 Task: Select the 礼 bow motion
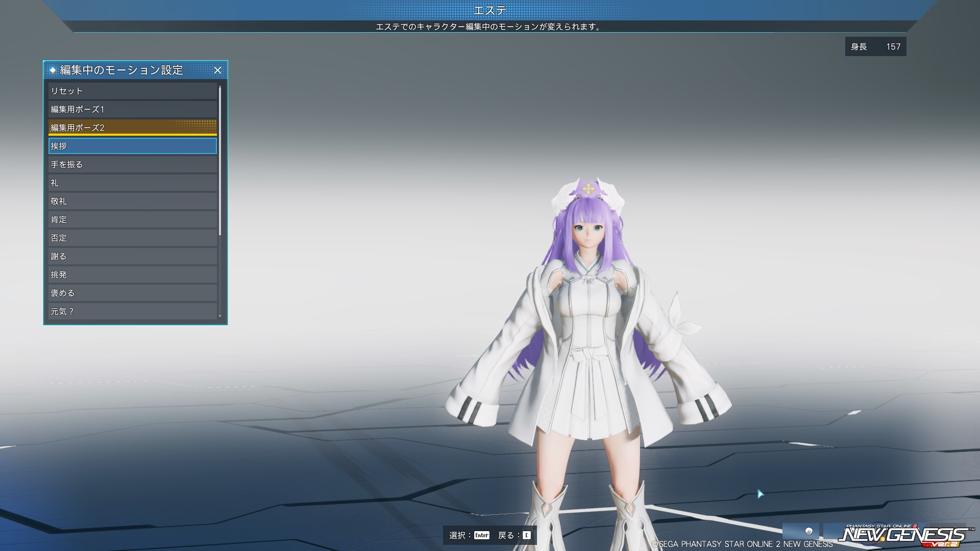[x=133, y=183]
